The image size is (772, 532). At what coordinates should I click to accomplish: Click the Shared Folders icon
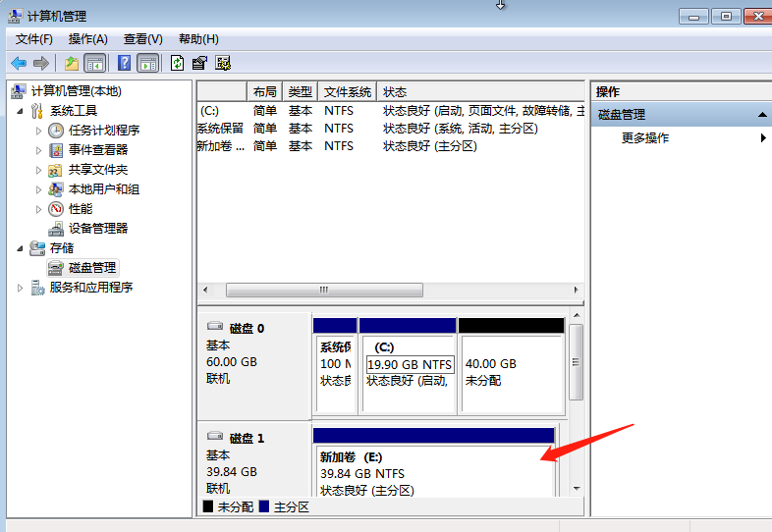tap(55, 170)
